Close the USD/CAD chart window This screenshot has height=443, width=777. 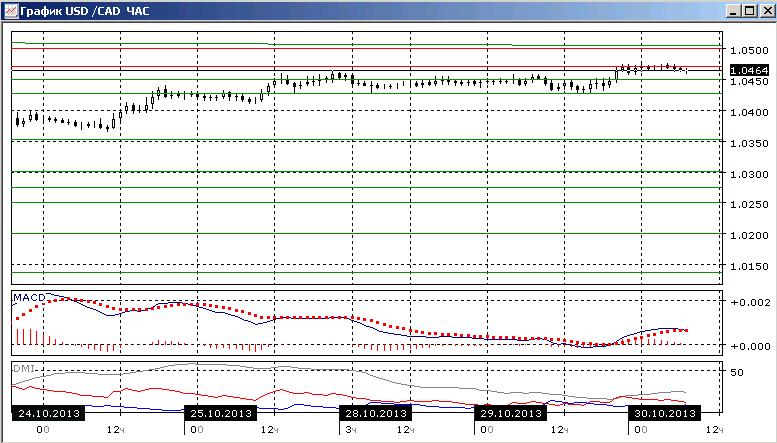766,11
